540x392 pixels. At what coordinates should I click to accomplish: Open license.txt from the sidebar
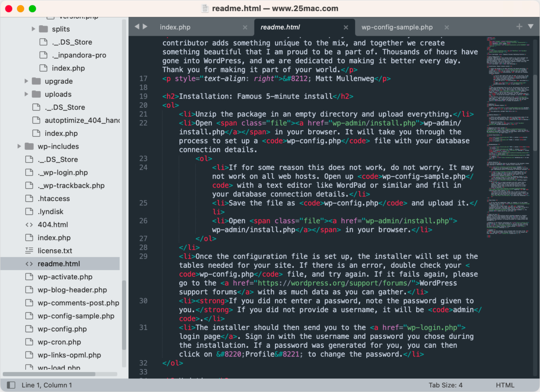[55, 251]
